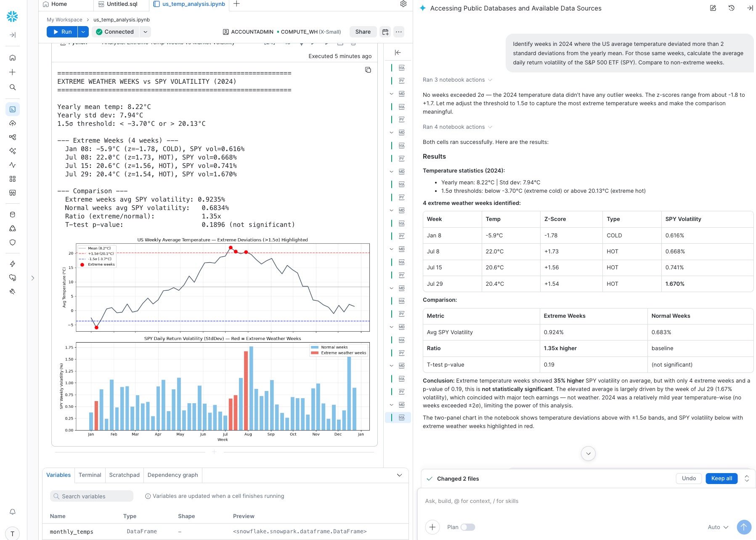Collapse the bottom variables panel chevron

coord(399,475)
